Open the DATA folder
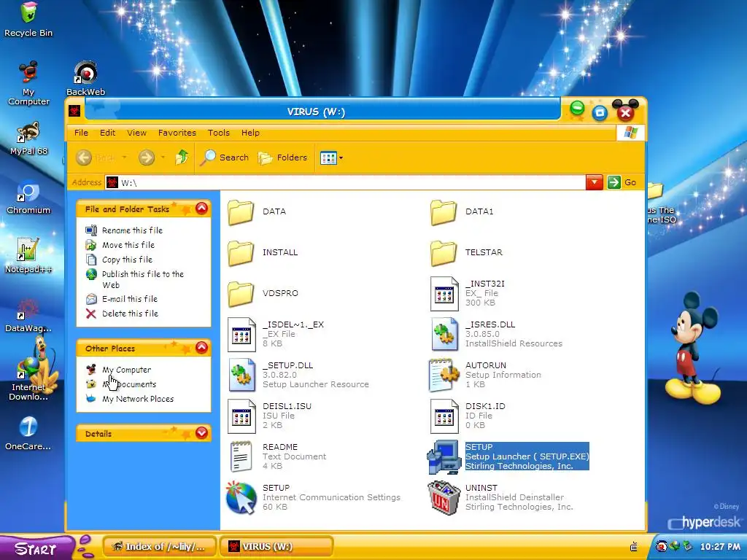This screenshot has height=560, width=747. click(258, 212)
